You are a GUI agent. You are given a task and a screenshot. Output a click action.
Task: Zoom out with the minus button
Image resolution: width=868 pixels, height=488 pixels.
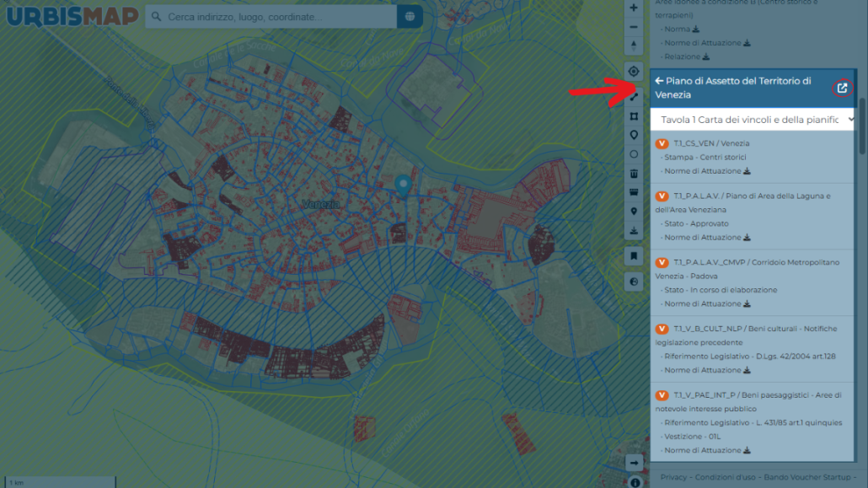tap(633, 27)
